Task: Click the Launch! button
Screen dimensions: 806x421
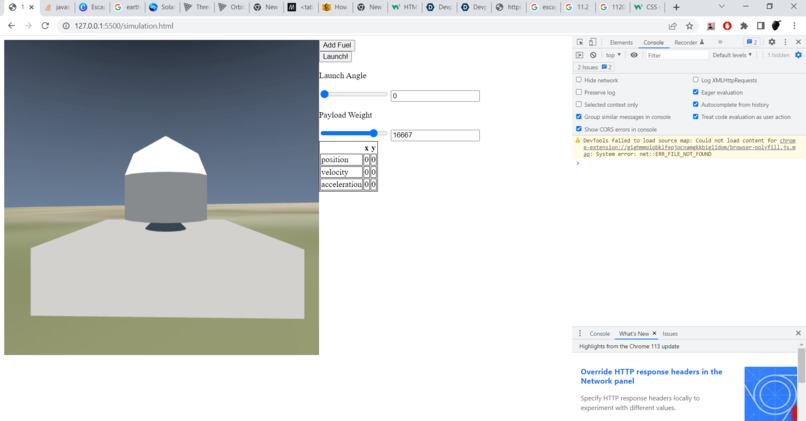Action: (335, 57)
